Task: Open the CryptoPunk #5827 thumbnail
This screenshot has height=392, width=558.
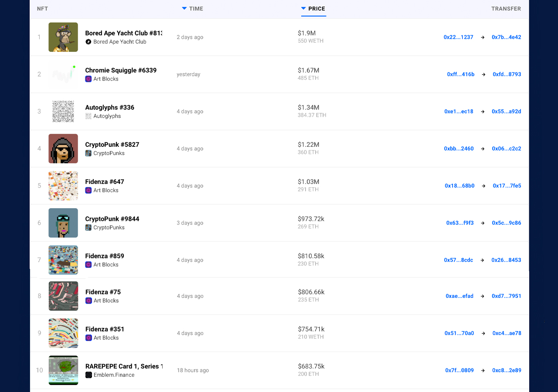Action: [63, 149]
